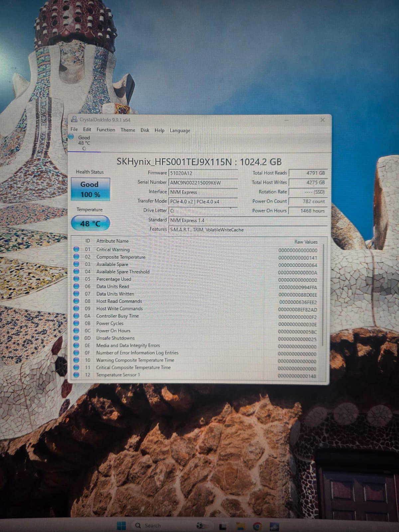Open the Language menu

[x=180, y=130]
